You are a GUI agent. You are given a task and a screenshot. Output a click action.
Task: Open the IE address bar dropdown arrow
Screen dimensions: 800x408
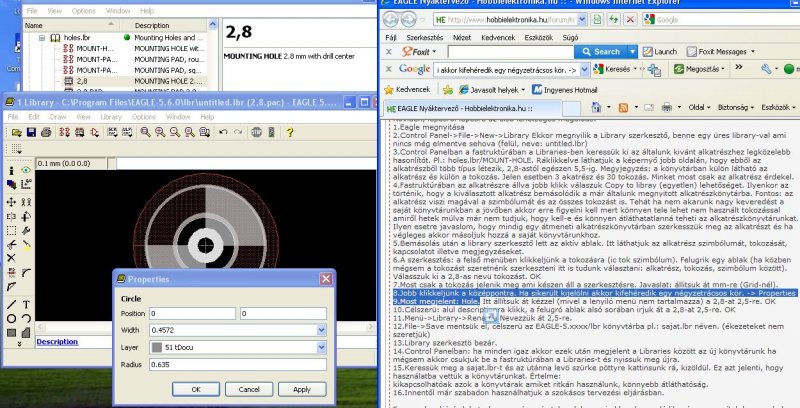(581, 19)
